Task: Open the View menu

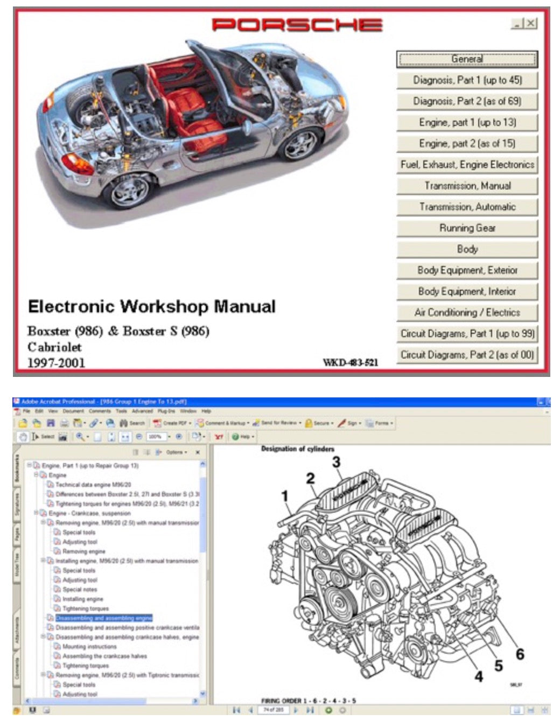Action: tap(53, 411)
